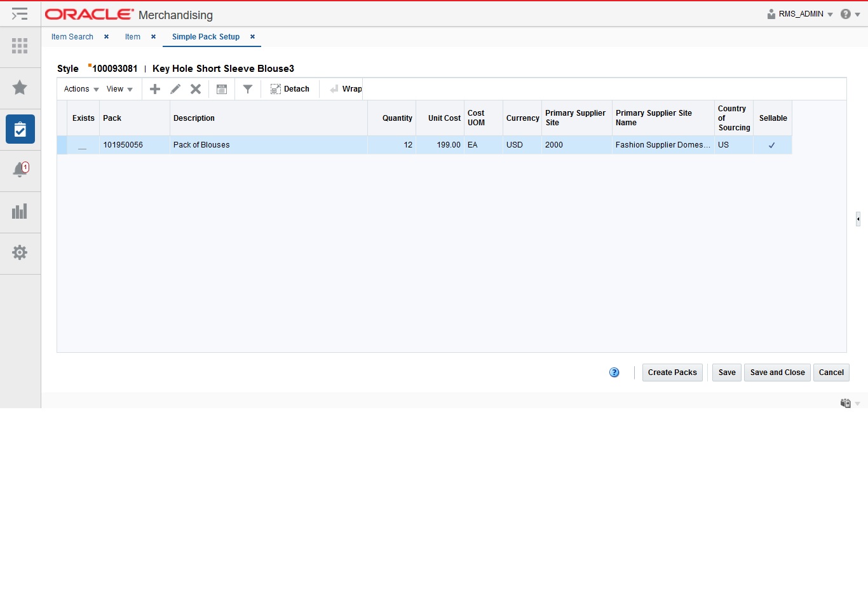Viewport: 868px width, 590px height.
Task: Open the Actions menu
Action: click(81, 89)
